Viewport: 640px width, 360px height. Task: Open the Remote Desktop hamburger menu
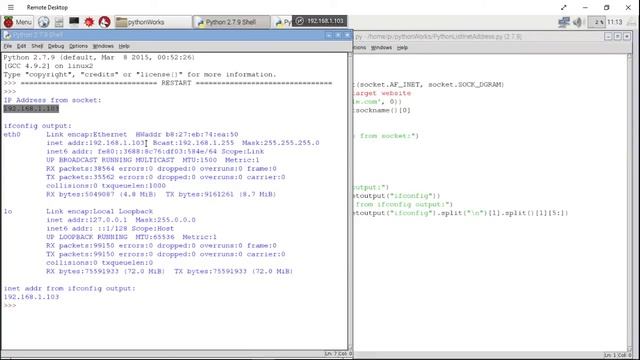(11, 7)
